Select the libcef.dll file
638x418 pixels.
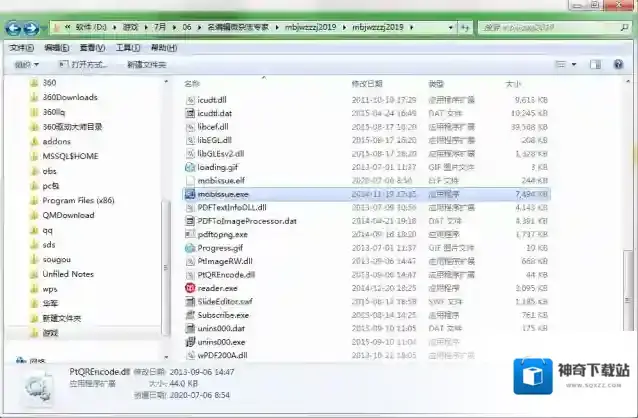tap(214, 127)
